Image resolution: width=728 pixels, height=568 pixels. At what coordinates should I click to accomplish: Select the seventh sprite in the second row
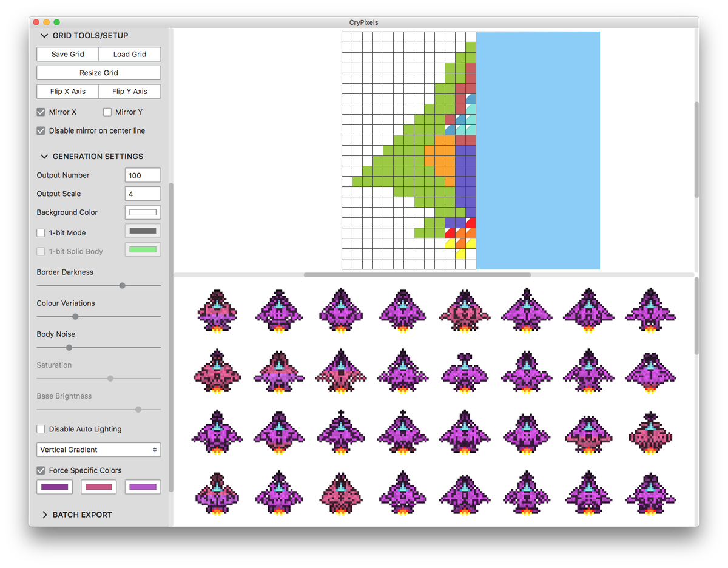tap(588, 372)
